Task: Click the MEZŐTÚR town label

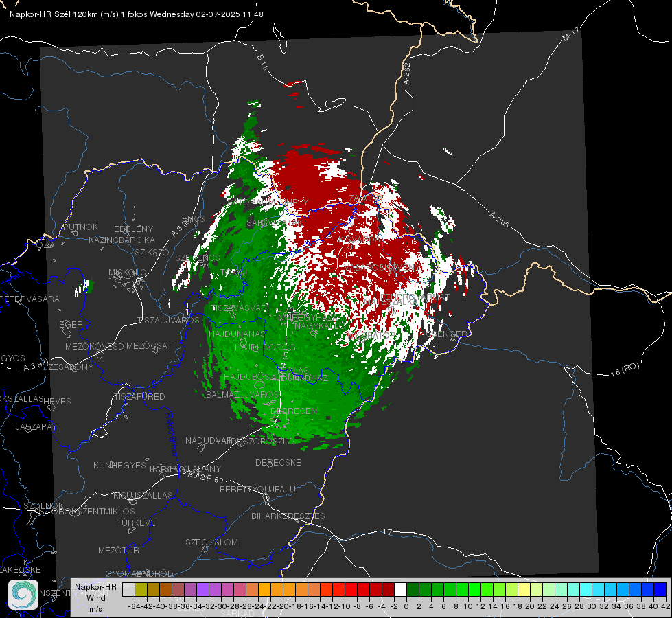Action: (119, 550)
